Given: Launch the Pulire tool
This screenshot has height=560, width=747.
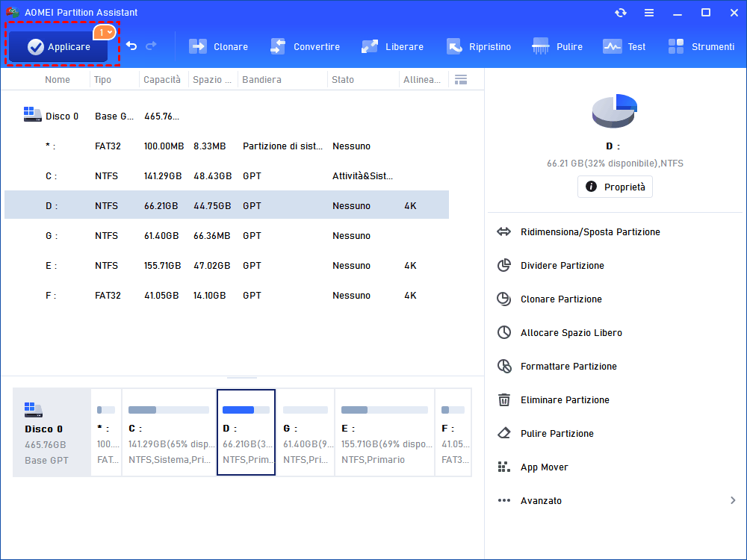Looking at the screenshot, I should [557, 46].
